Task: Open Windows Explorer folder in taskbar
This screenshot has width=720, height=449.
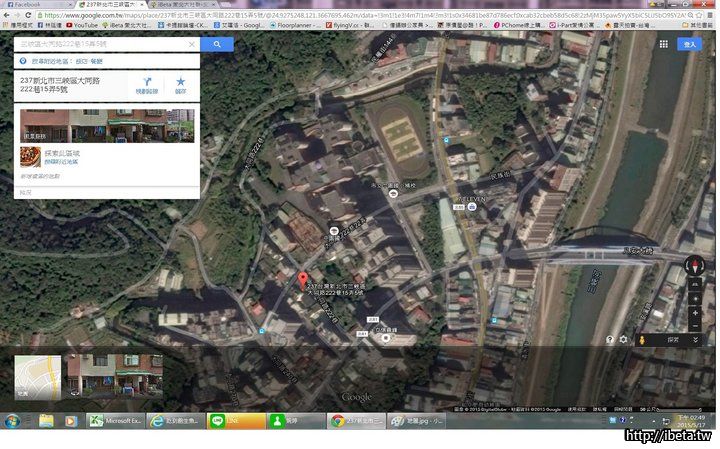Action: coord(46,421)
